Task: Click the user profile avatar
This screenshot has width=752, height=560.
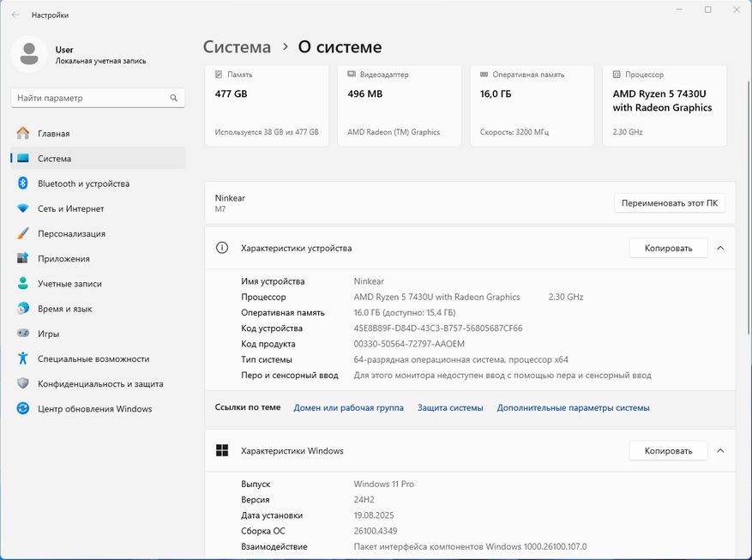Action: (29, 54)
